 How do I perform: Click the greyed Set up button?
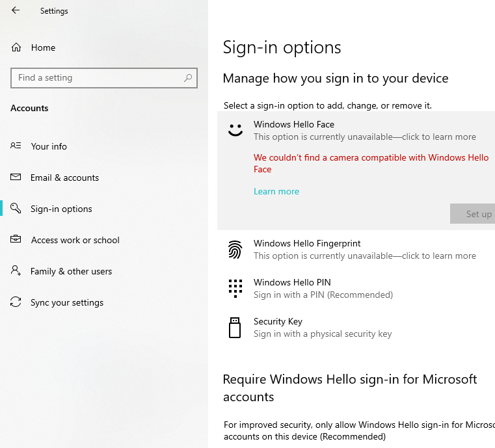tap(473, 214)
